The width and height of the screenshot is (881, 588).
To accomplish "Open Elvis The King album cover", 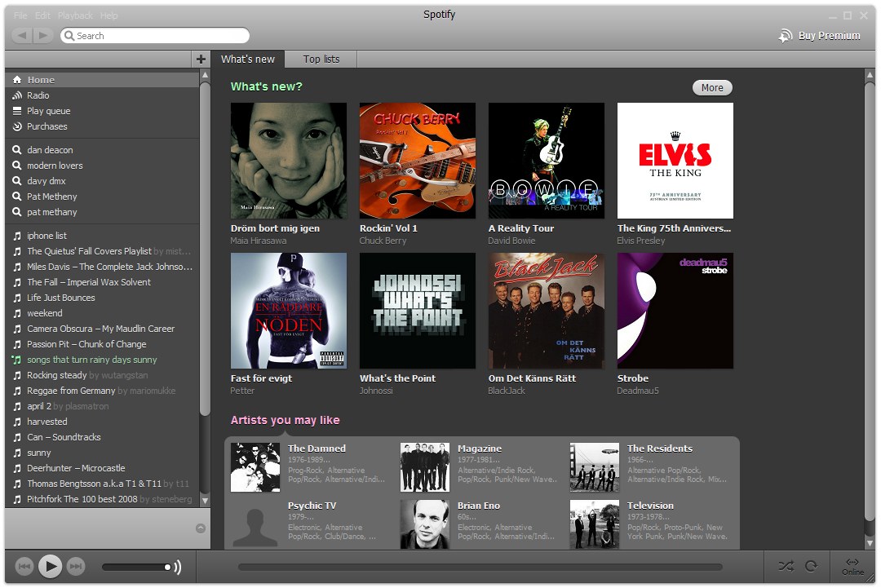I will [675, 161].
